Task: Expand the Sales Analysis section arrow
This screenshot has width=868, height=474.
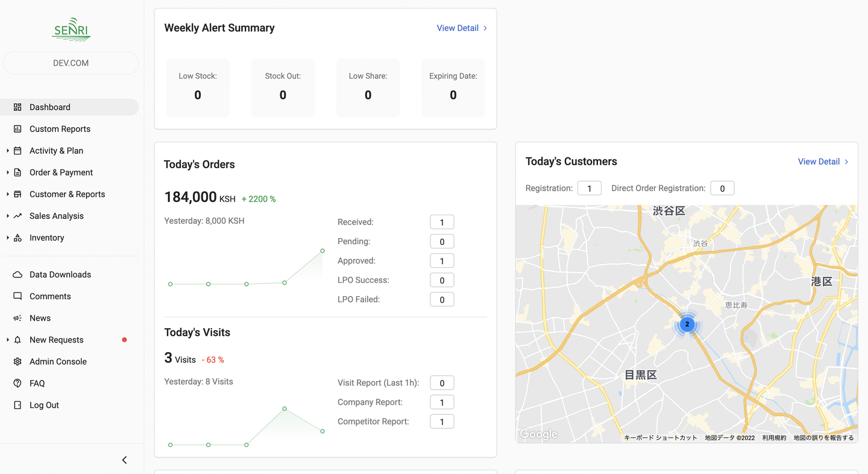Action: (8, 216)
